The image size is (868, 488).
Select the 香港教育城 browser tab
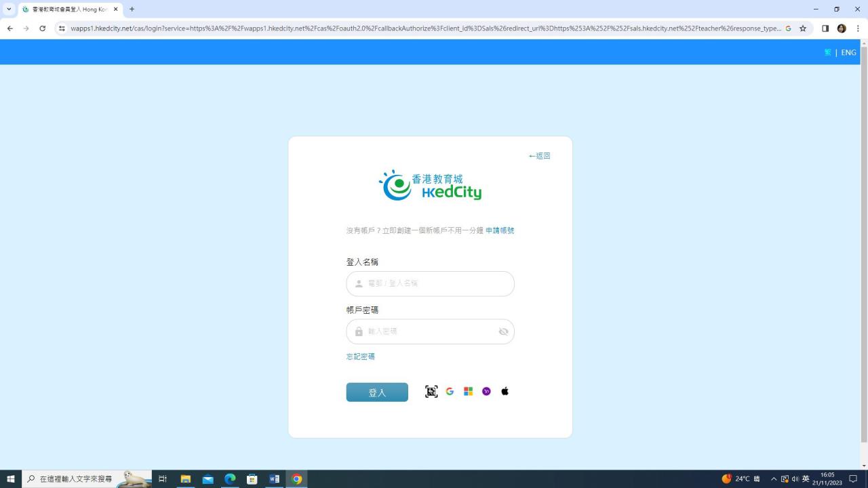tap(71, 9)
